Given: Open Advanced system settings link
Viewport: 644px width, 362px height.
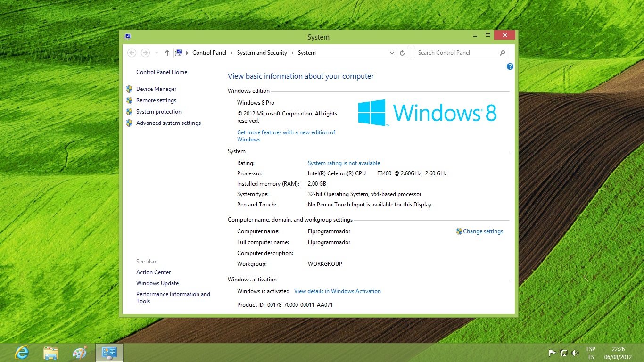Looking at the screenshot, I should 169,123.
